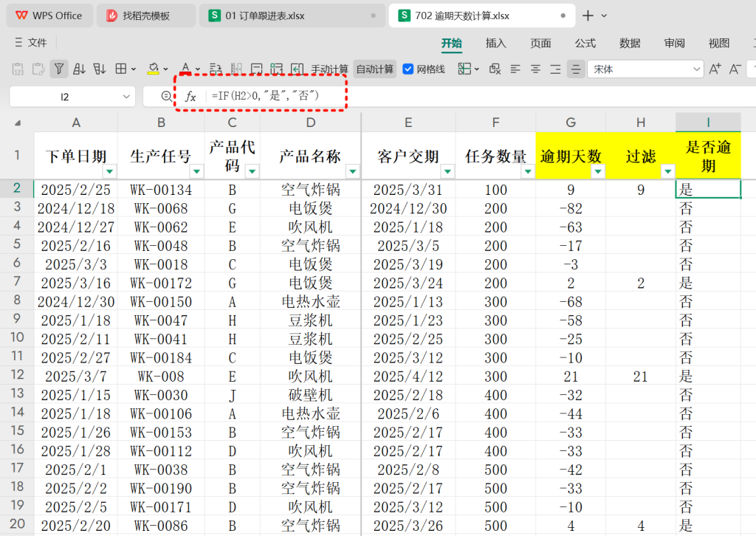Apply the red font color A
Screen dimensions: 756x536
(185, 69)
